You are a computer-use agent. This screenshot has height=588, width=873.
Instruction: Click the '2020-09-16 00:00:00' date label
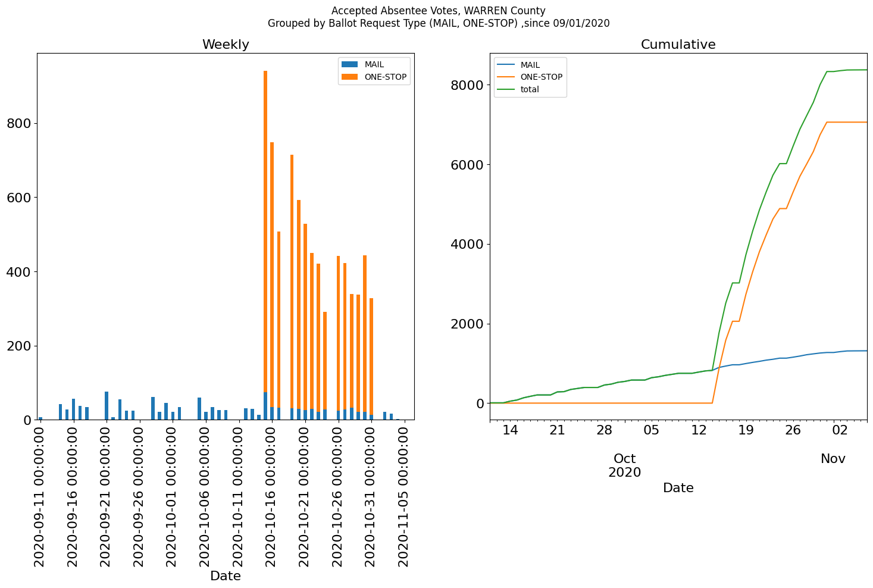click(x=73, y=496)
